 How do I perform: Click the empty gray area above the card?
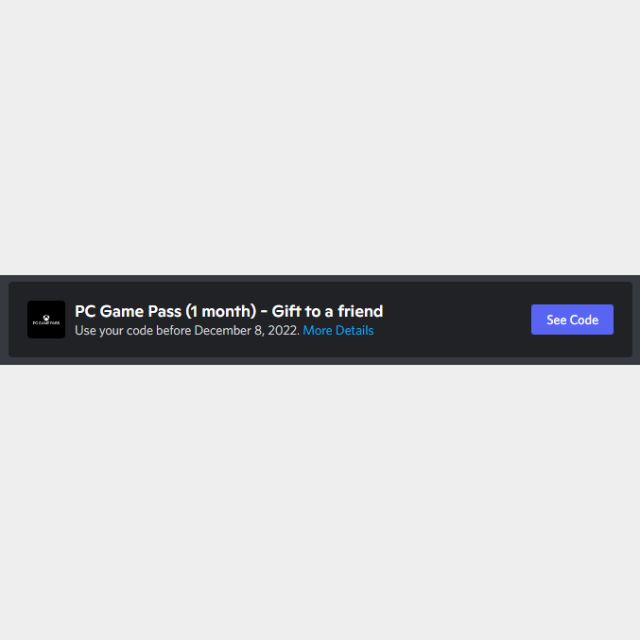click(x=320, y=137)
